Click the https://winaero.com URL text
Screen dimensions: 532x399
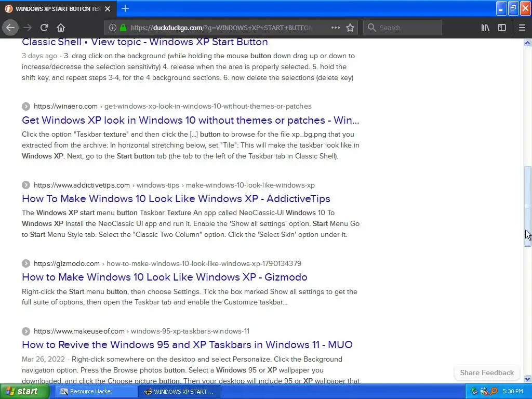(65, 106)
